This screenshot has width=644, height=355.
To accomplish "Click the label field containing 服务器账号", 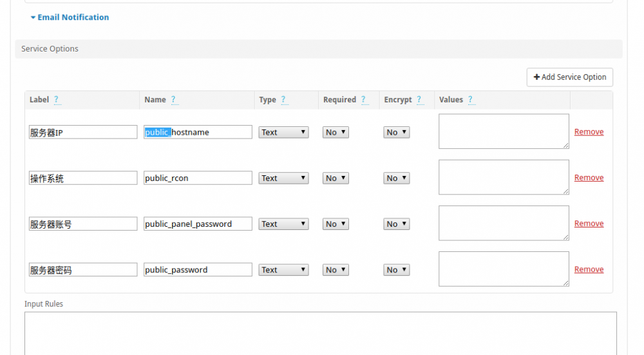I will (x=83, y=224).
